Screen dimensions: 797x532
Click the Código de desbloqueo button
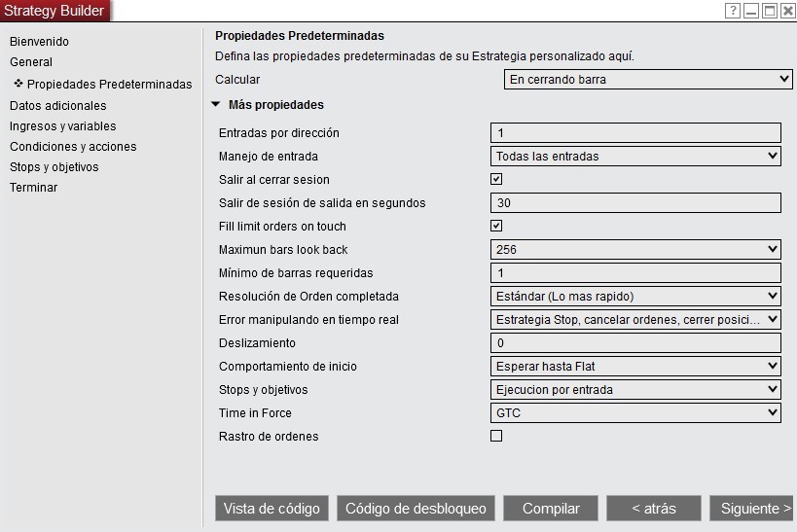(x=416, y=509)
